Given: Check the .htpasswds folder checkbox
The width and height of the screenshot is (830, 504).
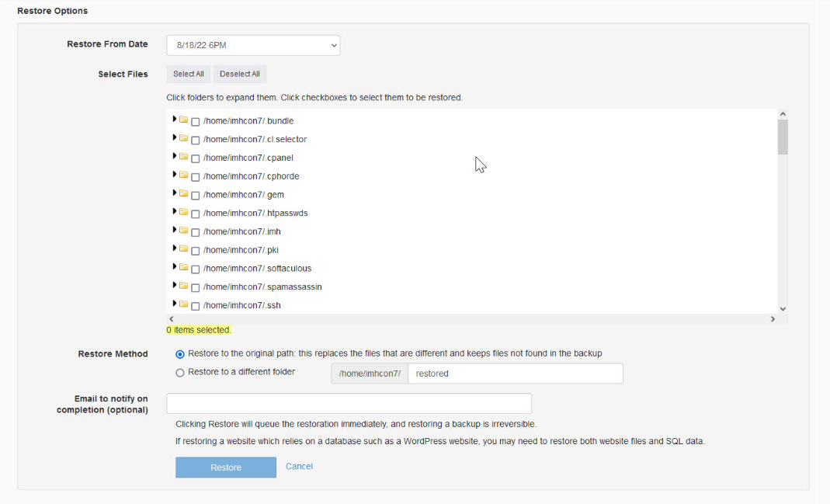Looking at the screenshot, I should pos(196,214).
